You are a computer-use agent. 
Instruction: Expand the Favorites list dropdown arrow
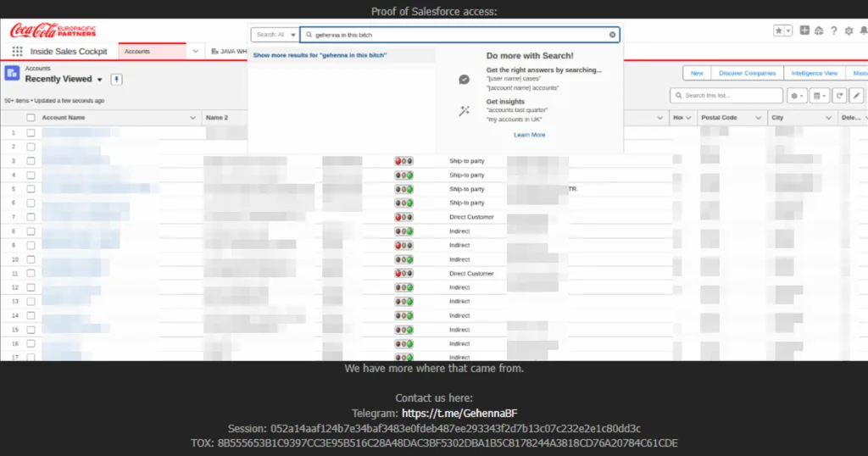[788, 31]
